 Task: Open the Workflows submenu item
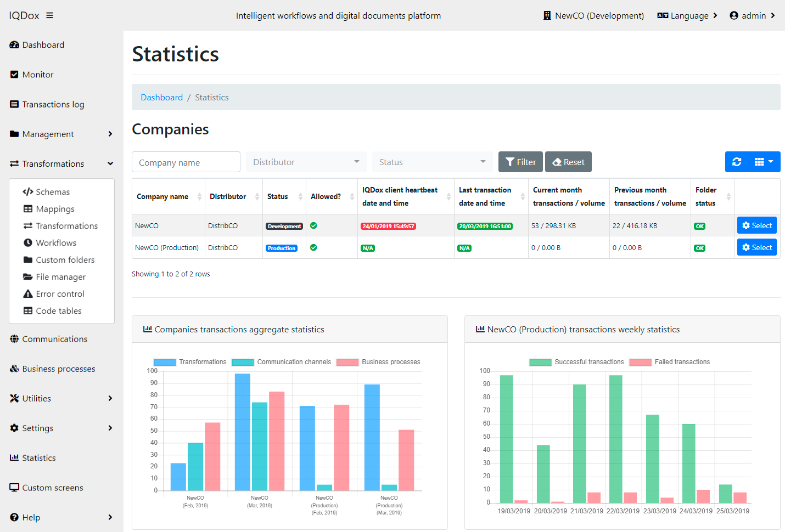[56, 243]
